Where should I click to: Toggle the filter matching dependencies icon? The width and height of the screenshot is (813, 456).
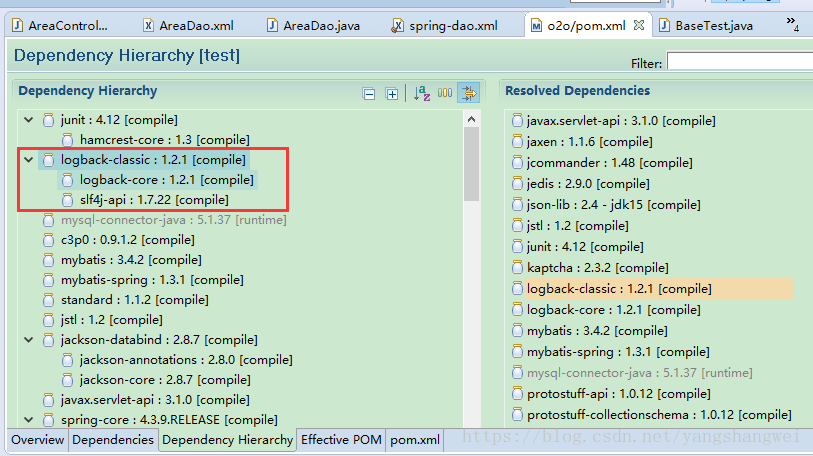[468, 93]
